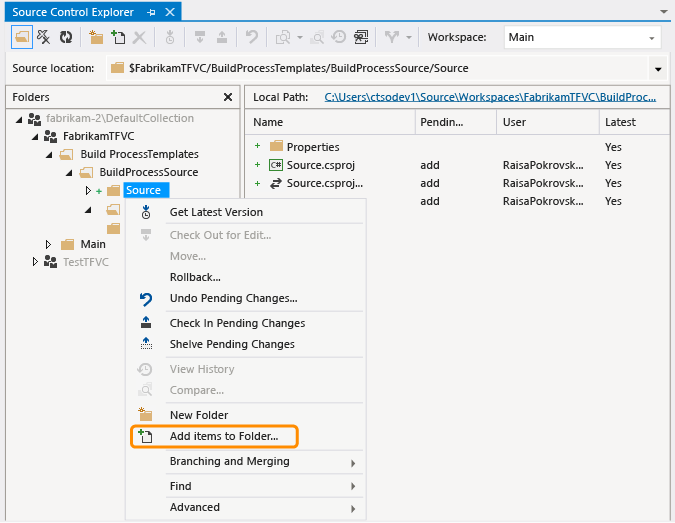Expand the Main folder node

[x=48, y=244]
